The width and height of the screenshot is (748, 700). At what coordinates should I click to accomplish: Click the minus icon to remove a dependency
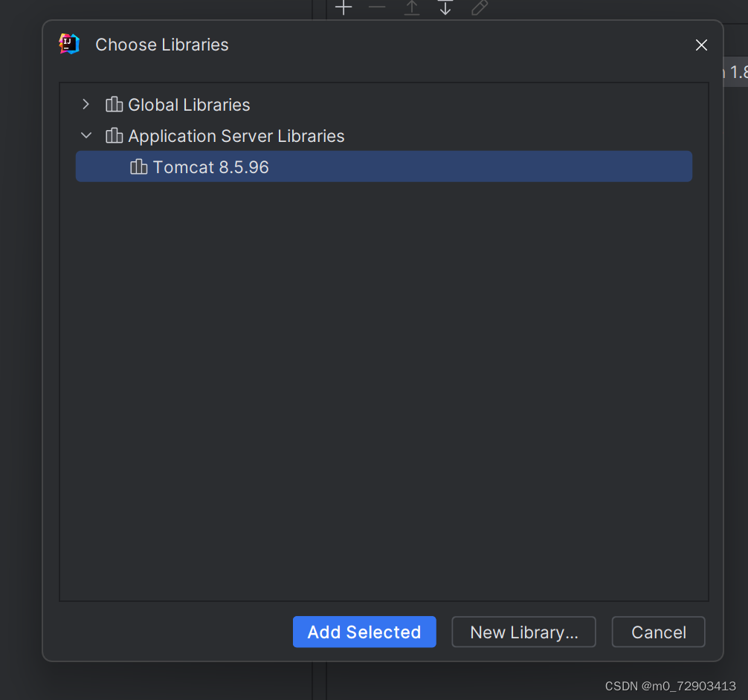coord(376,8)
